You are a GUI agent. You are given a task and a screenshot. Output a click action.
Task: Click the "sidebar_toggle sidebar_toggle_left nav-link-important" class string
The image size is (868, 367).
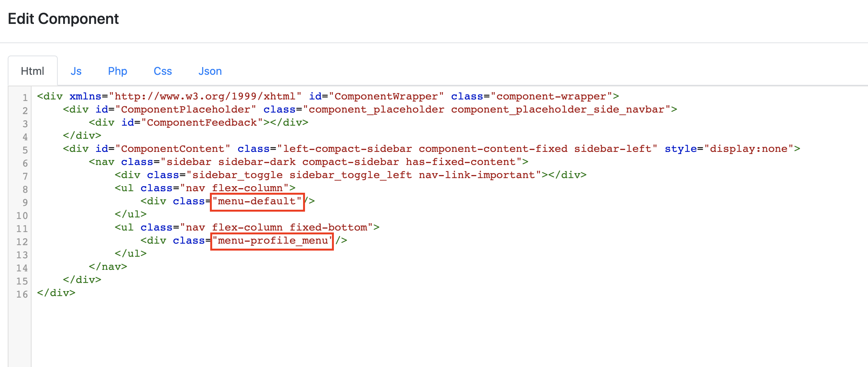point(364,175)
